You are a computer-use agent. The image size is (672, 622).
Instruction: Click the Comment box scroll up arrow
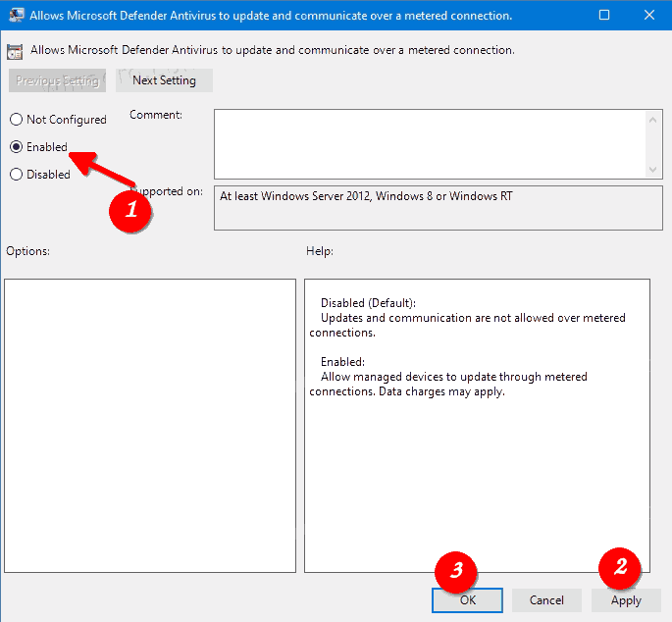(x=652, y=120)
